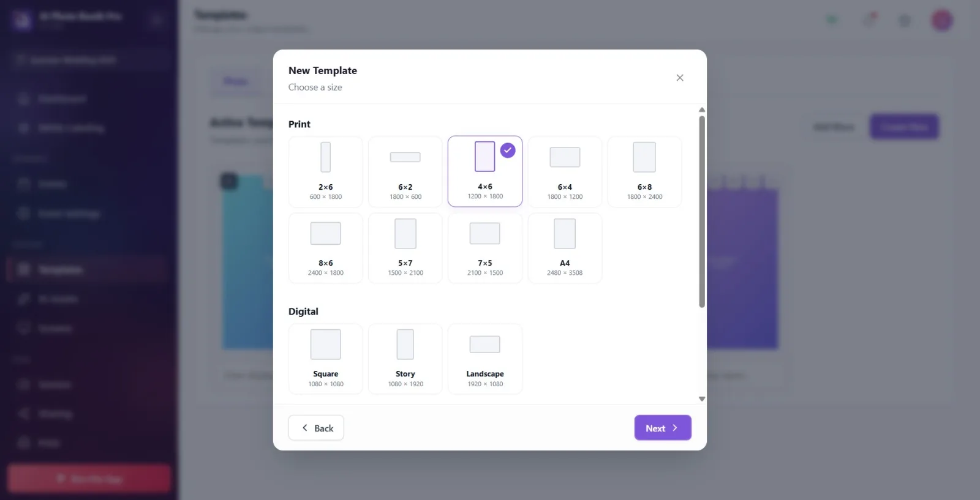The height and width of the screenshot is (500, 980).
Task: Choose the Square digital size
Action: tap(326, 359)
